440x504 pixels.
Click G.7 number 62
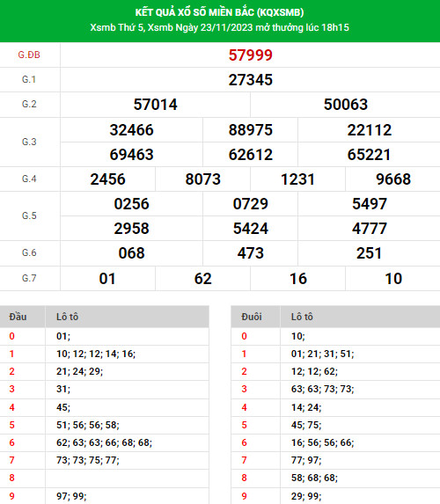[203, 279]
